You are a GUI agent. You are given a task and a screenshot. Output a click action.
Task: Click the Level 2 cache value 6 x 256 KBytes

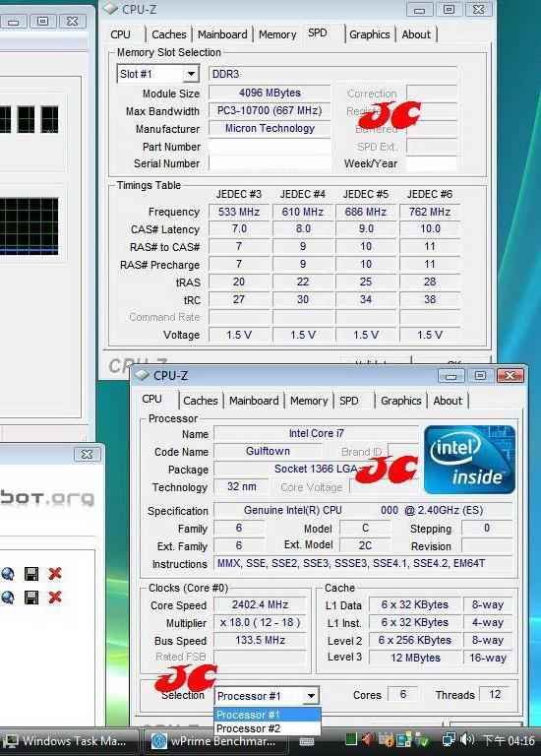(415, 640)
